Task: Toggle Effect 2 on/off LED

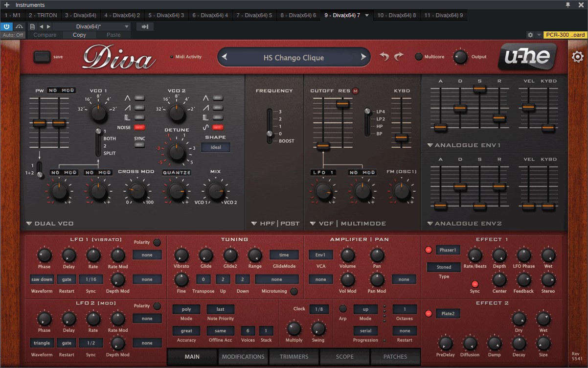Action: click(429, 314)
